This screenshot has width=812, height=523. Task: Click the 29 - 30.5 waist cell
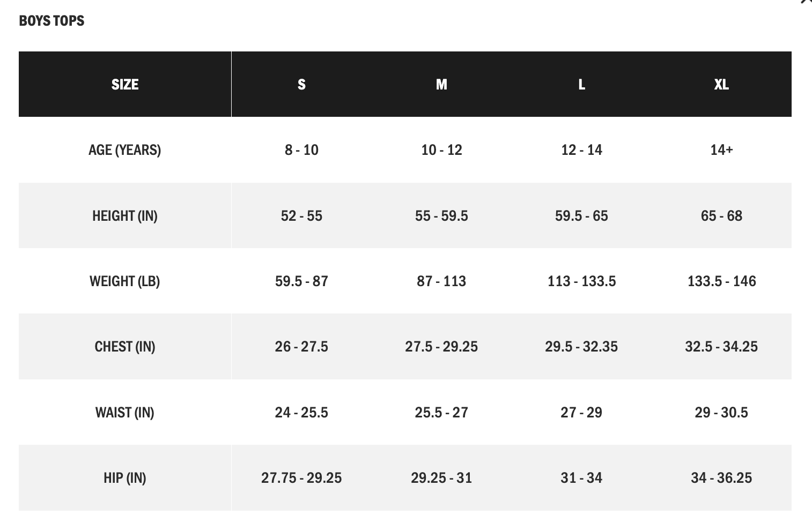[721, 412]
